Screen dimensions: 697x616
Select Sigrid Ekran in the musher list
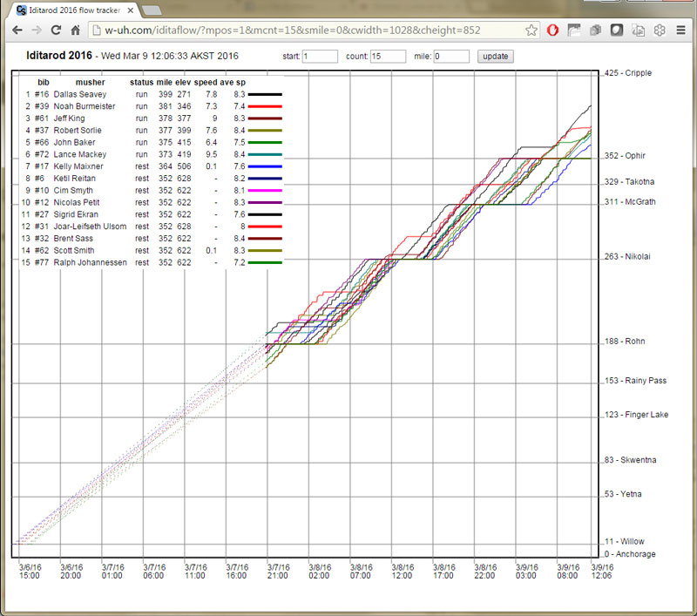pos(76,214)
